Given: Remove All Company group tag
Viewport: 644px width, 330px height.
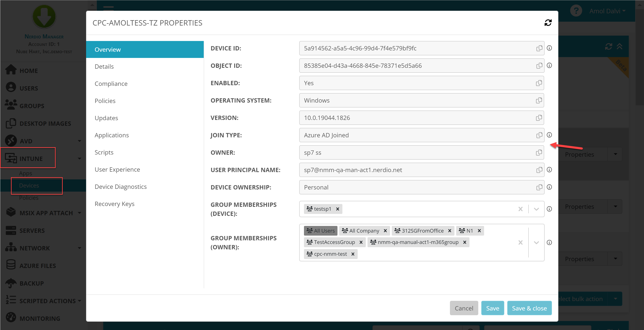Looking at the screenshot, I should tap(385, 231).
